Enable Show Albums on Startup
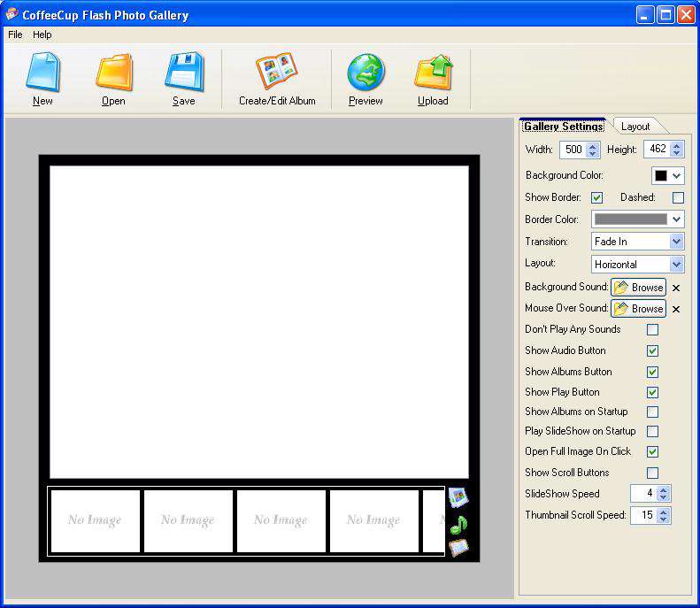The image size is (700, 608). (653, 412)
